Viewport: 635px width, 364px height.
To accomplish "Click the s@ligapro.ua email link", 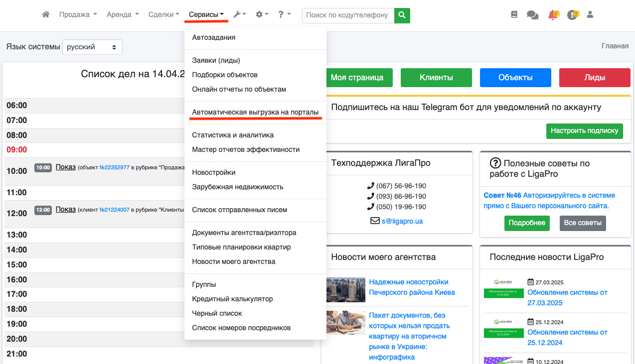I will (402, 221).
